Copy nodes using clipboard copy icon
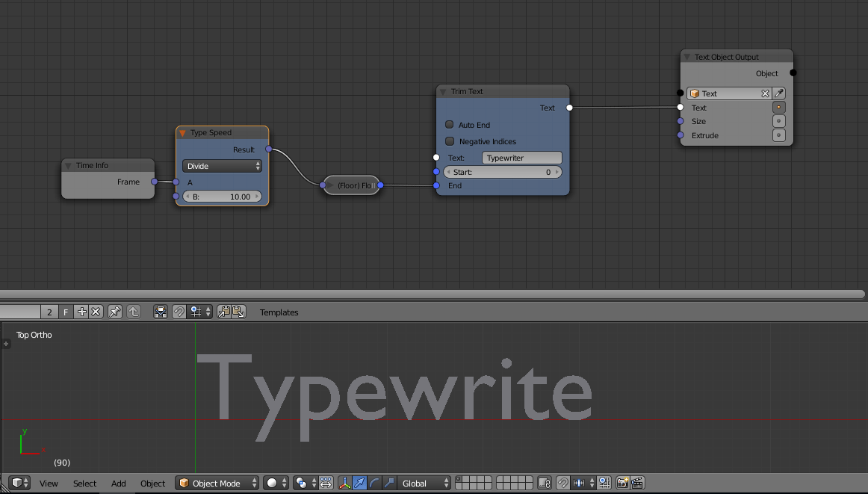 click(223, 312)
